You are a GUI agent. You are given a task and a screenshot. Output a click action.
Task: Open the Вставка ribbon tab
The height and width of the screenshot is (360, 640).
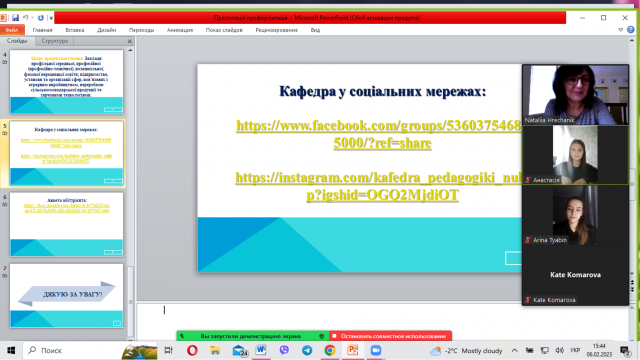pos(75,30)
